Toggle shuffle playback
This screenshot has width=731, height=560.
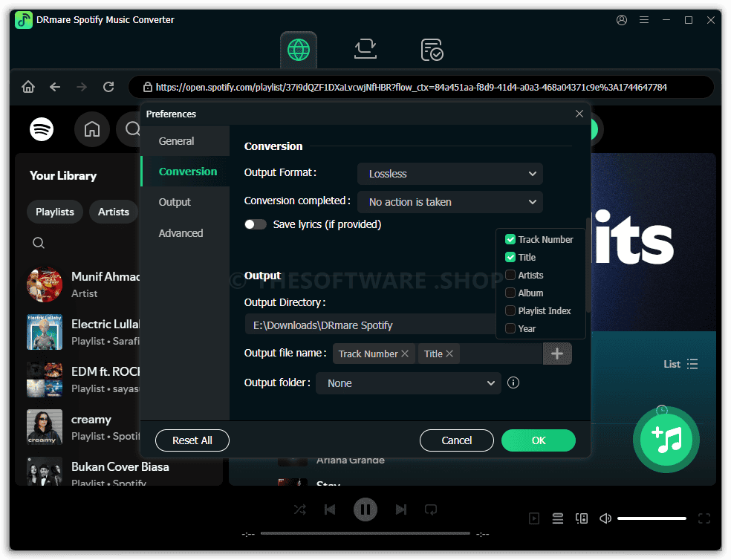tap(300, 509)
